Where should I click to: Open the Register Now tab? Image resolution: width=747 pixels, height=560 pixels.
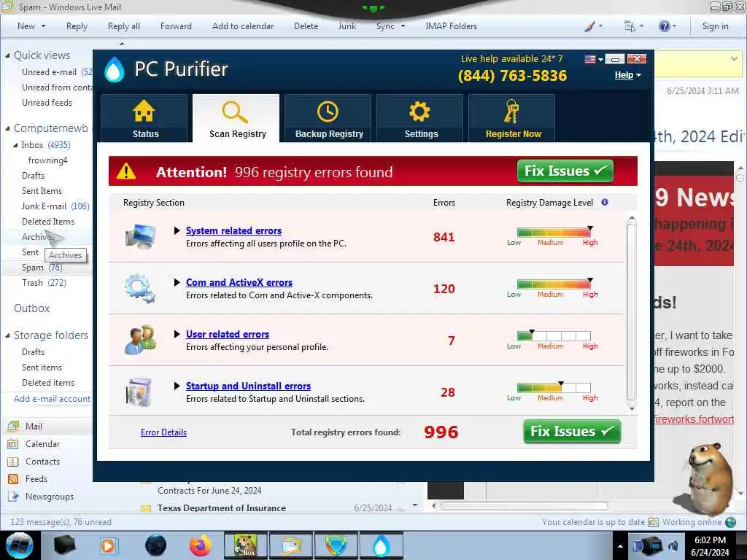(512, 118)
